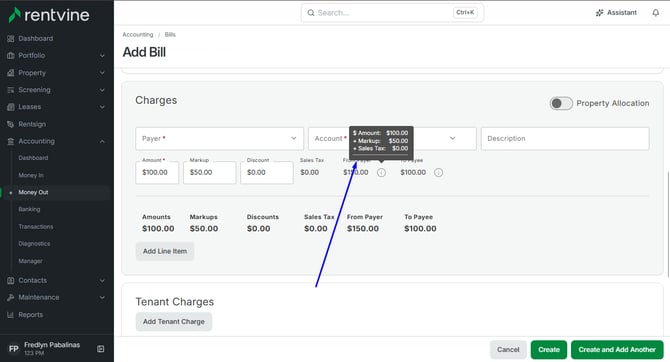The height and width of the screenshot is (362, 670).
Task: Click the Accounting bank icon
Action: [x=11, y=141]
